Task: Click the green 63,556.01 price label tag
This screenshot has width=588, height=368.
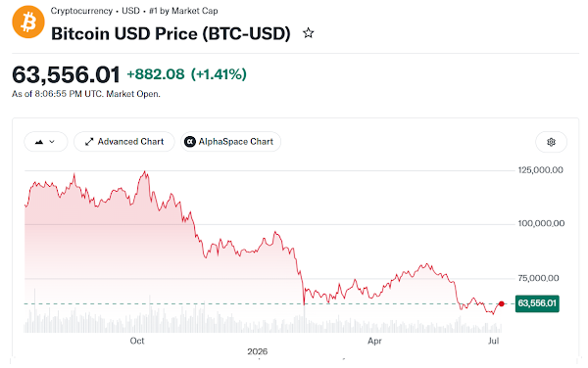Action: (x=537, y=303)
